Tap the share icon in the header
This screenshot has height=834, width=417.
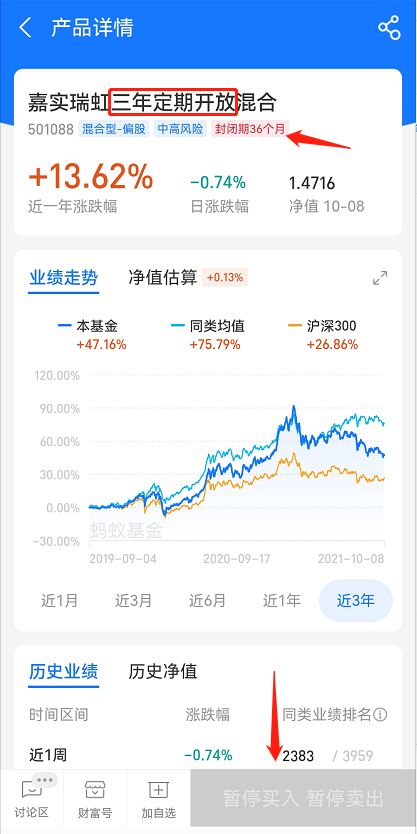click(389, 28)
